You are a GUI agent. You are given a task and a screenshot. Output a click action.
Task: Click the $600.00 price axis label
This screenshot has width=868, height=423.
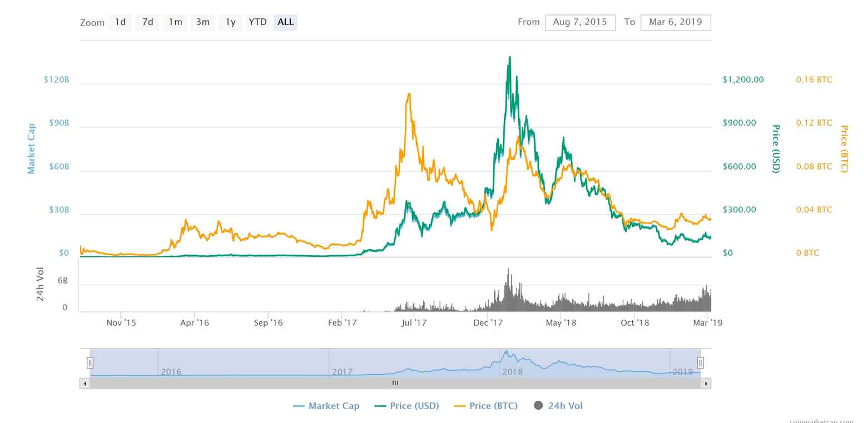(740, 166)
